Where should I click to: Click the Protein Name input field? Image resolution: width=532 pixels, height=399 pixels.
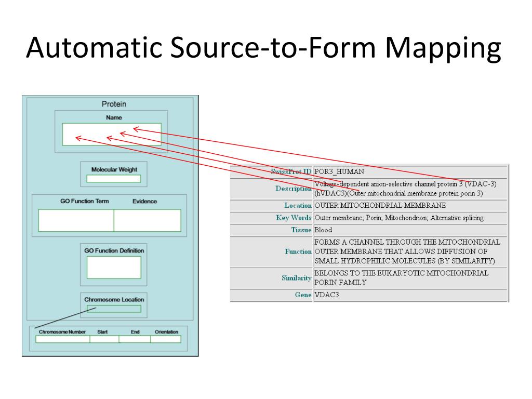pos(112,135)
